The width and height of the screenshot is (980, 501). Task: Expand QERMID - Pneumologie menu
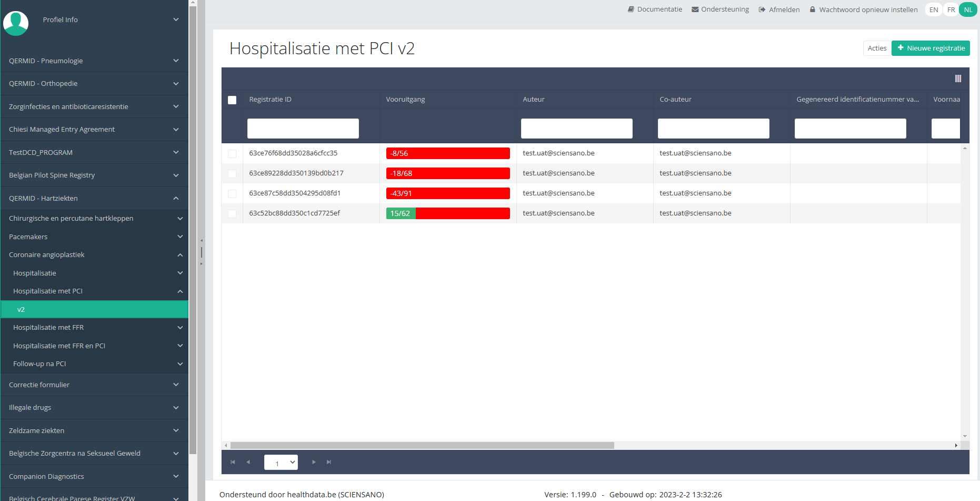(x=94, y=61)
